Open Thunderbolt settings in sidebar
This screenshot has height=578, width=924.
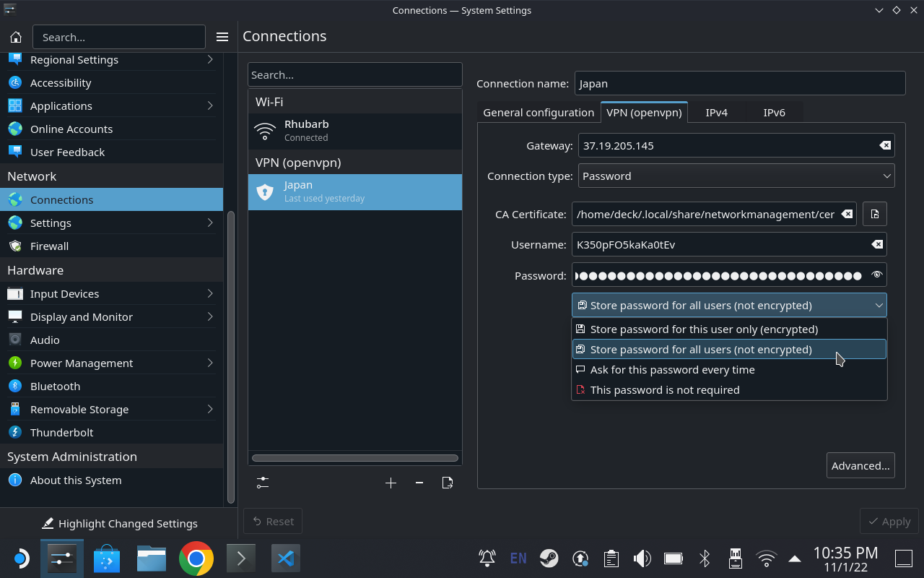111,432
